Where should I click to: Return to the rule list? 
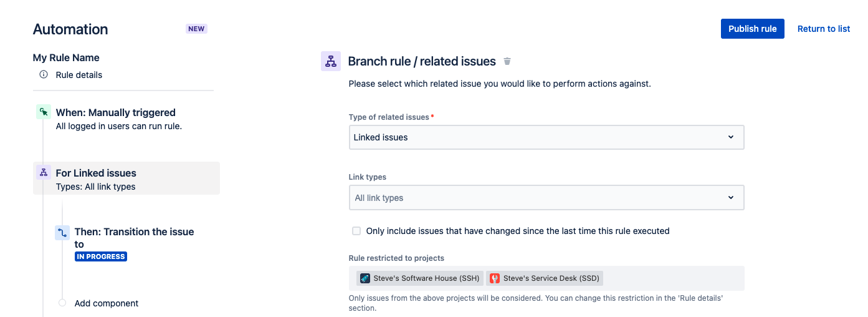click(824, 29)
